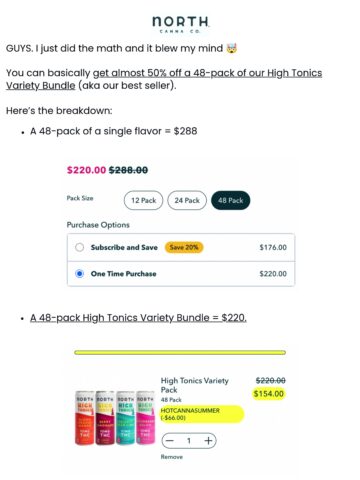Decrease quantity with the minus button
The image size is (360, 480).
pyautogui.click(x=170, y=441)
